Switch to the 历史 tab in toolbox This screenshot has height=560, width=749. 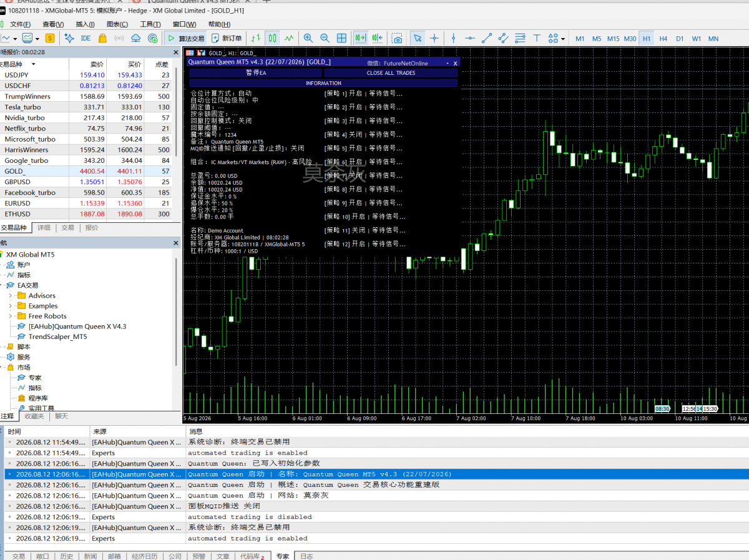[66, 556]
